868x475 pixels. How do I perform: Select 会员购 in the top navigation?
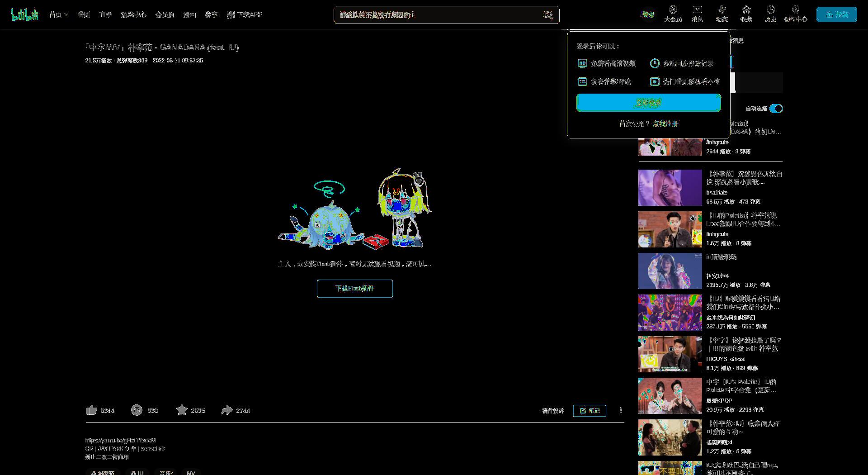(x=165, y=15)
